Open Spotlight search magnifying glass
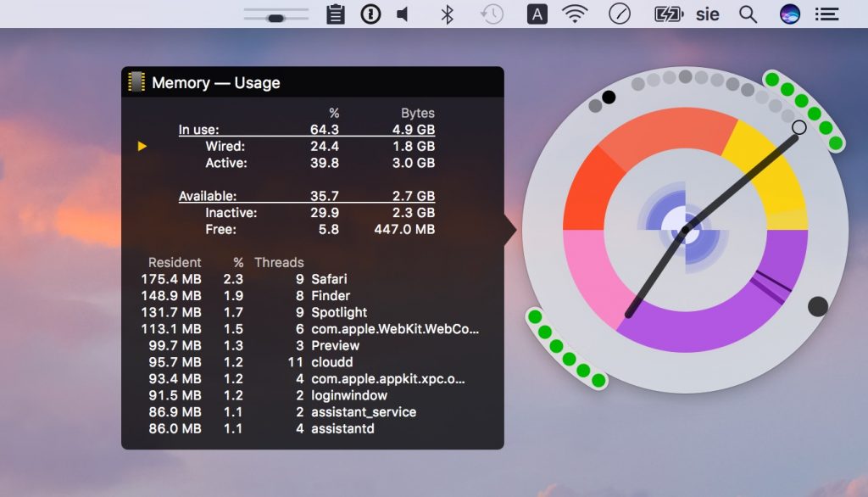Viewport: 868px width, 497px height. click(x=748, y=14)
